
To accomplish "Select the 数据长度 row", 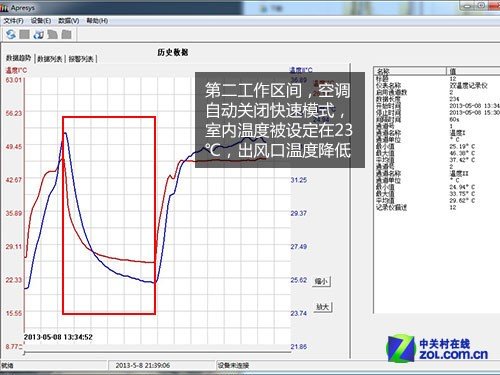I will pos(437,99).
